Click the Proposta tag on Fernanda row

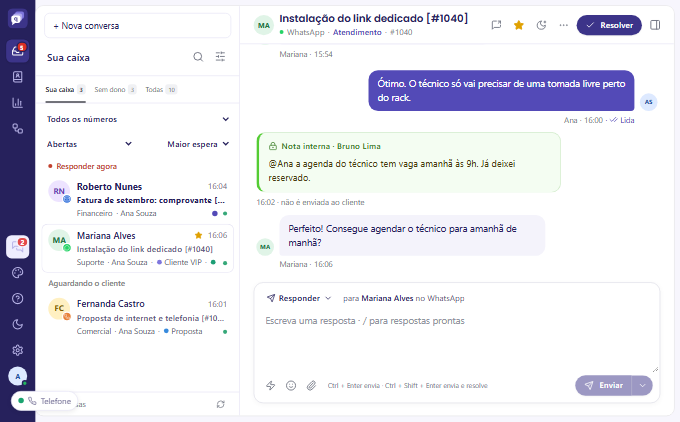coord(183,331)
